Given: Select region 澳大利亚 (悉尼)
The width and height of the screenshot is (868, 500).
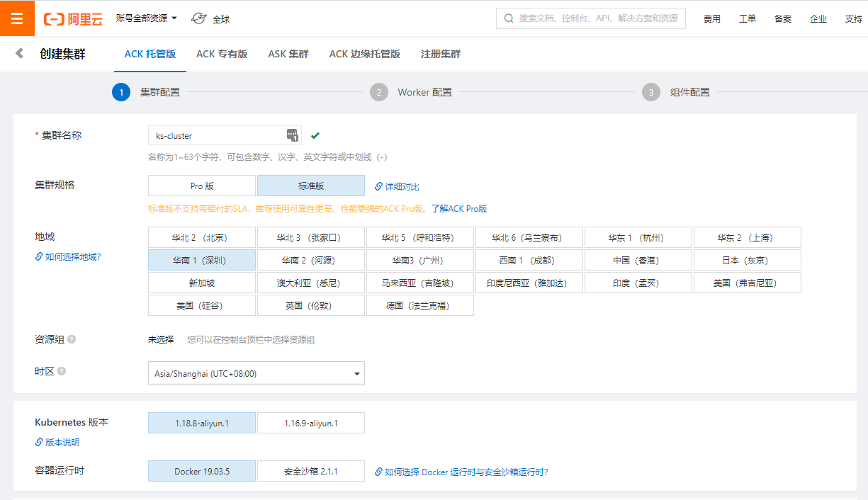Looking at the screenshot, I should pyautogui.click(x=311, y=283).
